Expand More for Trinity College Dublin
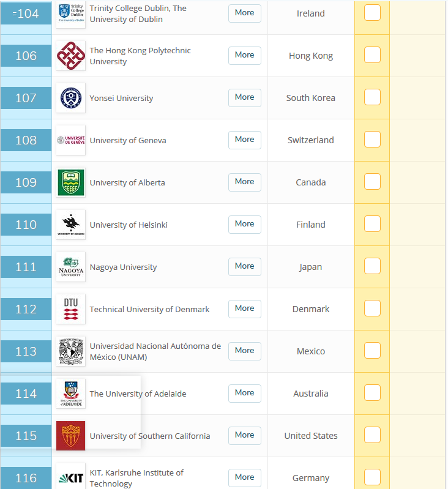This screenshot has height=489, width=448. [244, 13]
